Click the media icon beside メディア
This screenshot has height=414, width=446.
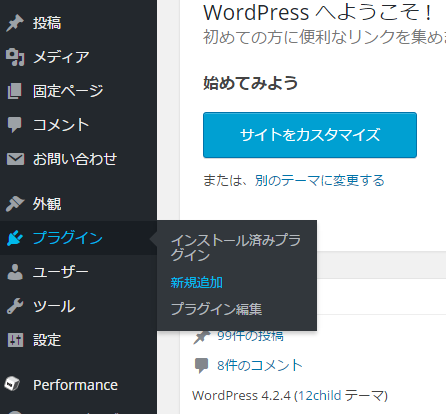click(x=15, y=57)
